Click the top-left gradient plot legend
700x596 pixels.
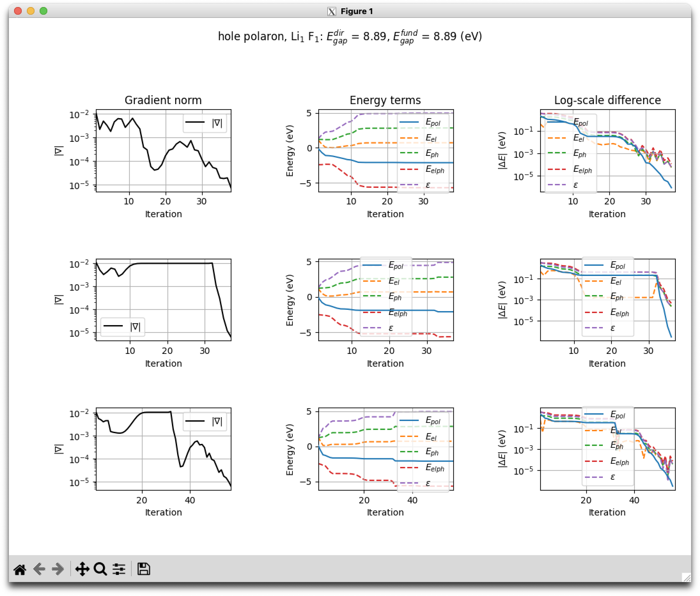(205, 123)
